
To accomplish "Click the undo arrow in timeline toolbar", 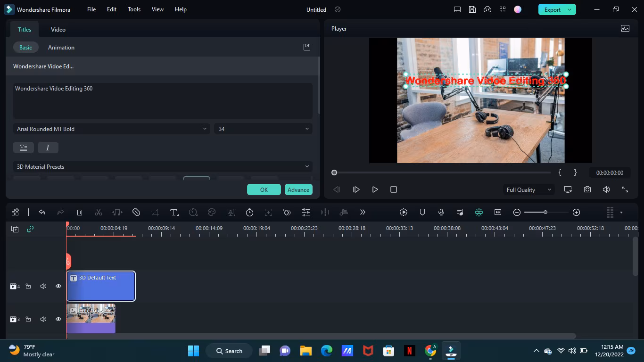I will [x=42, y=212].
